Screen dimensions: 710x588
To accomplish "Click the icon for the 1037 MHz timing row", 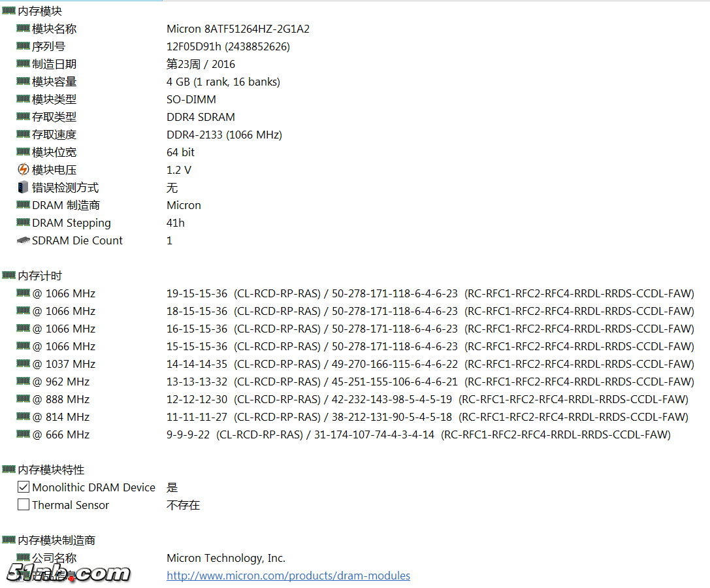I will tap(23, 363).
